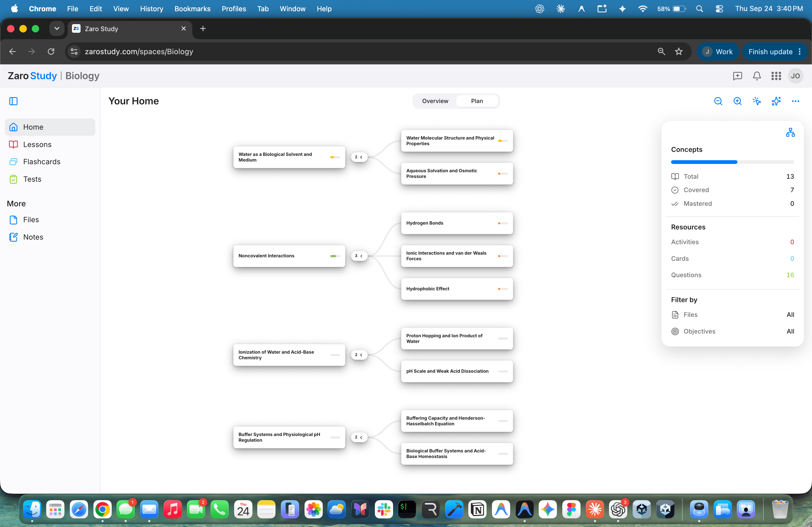Collapse children of Water as a Biological Solvent
812x527 pixels.
(x=359, y=157)
